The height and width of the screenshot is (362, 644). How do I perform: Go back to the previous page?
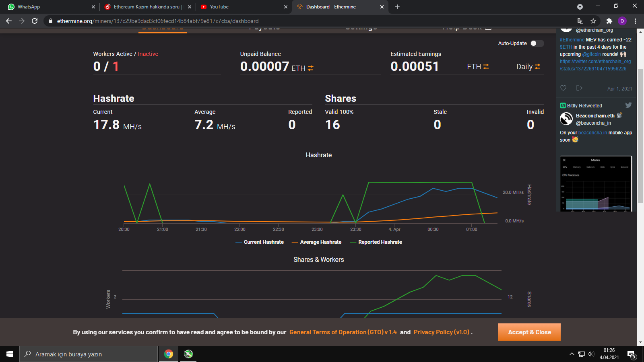point(9,21)
